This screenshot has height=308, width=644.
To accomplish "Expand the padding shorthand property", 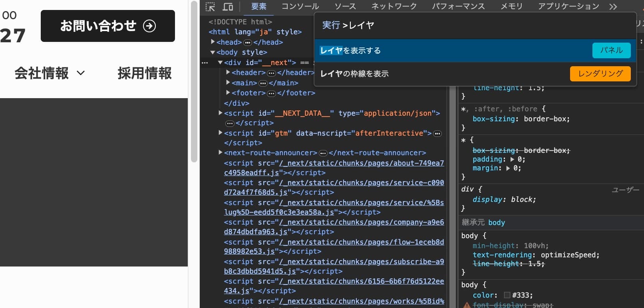I will coord(512,160).
